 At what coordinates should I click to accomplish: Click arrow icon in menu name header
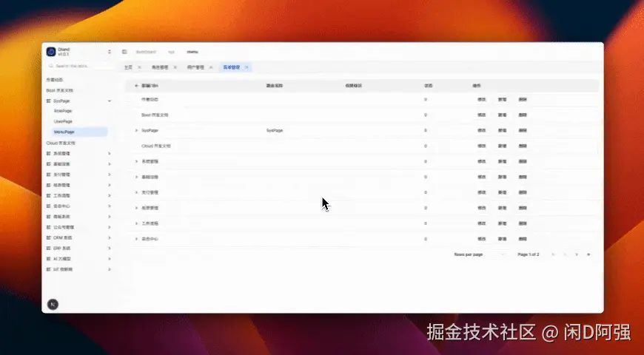tap(137, 86)
